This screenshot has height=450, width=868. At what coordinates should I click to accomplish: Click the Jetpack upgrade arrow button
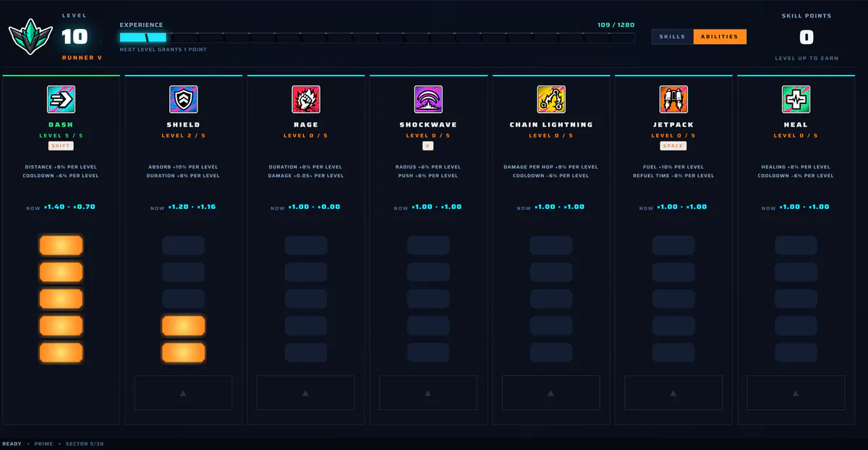pyautogui.click(x=673, y=393)
